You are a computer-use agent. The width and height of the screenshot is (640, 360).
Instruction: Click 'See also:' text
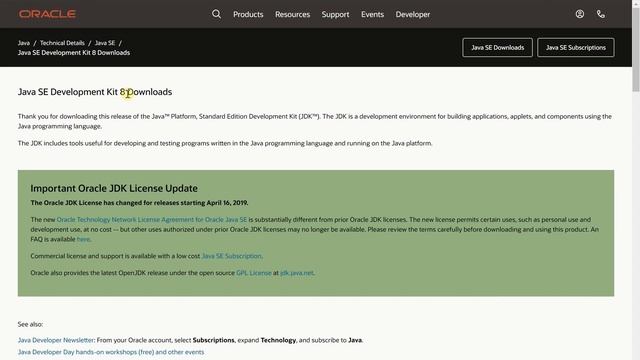(30, 324)
